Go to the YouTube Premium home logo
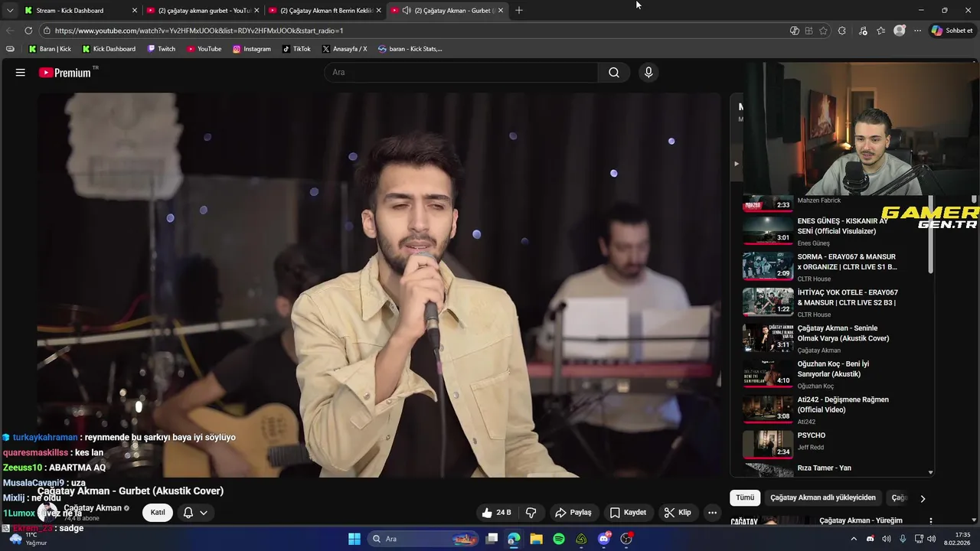This screenshot has width=980, height=551. 66,73
